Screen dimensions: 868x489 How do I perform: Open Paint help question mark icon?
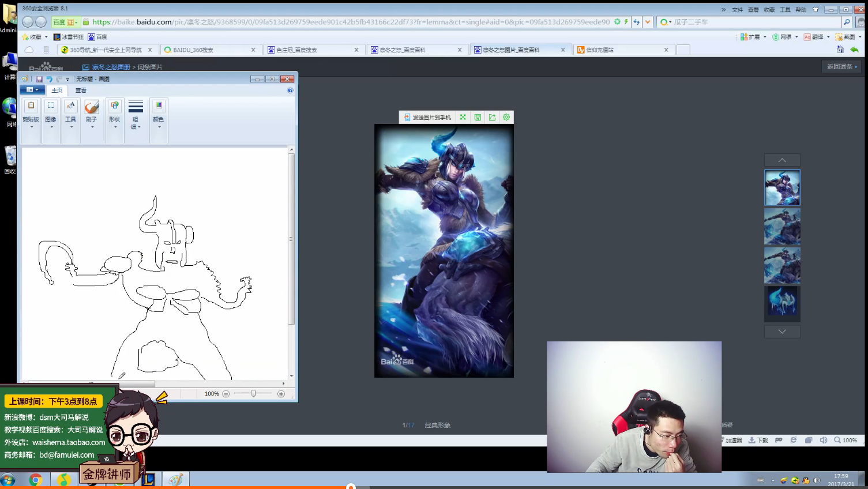[x=290, y=90]
